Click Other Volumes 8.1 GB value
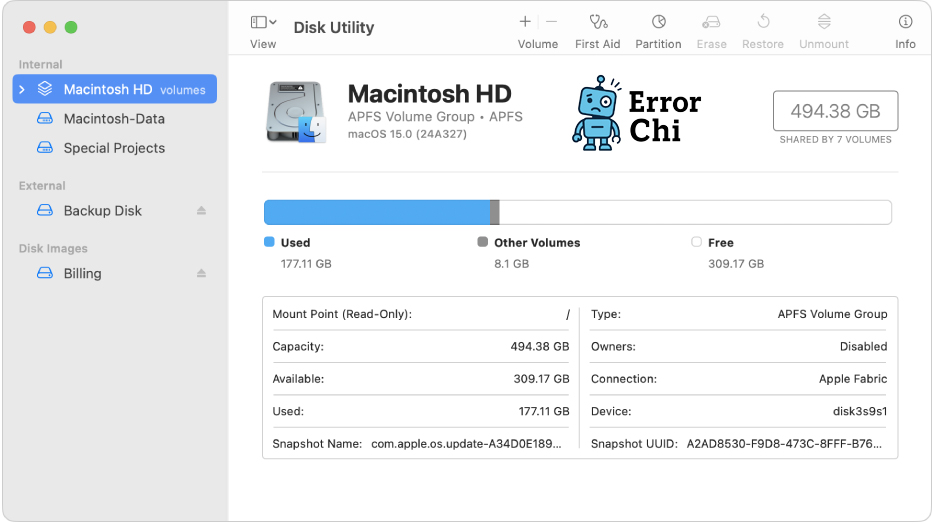This screenshot has height=524, width=932. coord(512,264)
